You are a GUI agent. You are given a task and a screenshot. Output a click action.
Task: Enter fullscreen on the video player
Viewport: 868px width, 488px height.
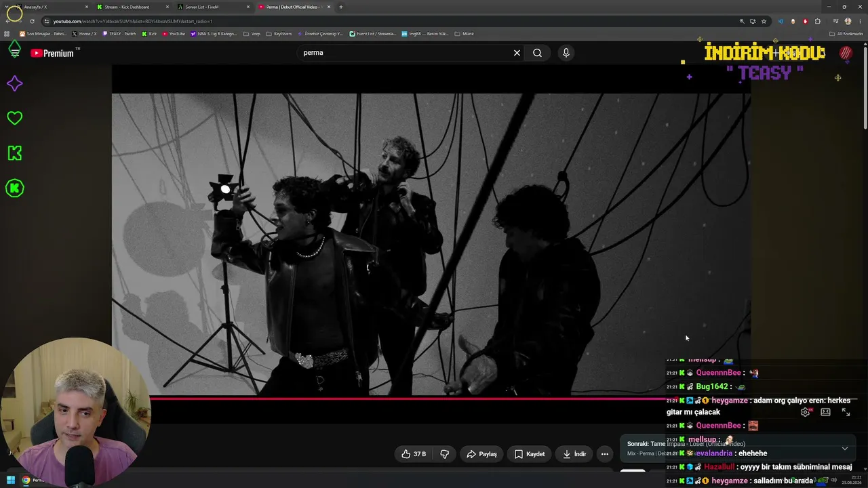coord(846,412)
